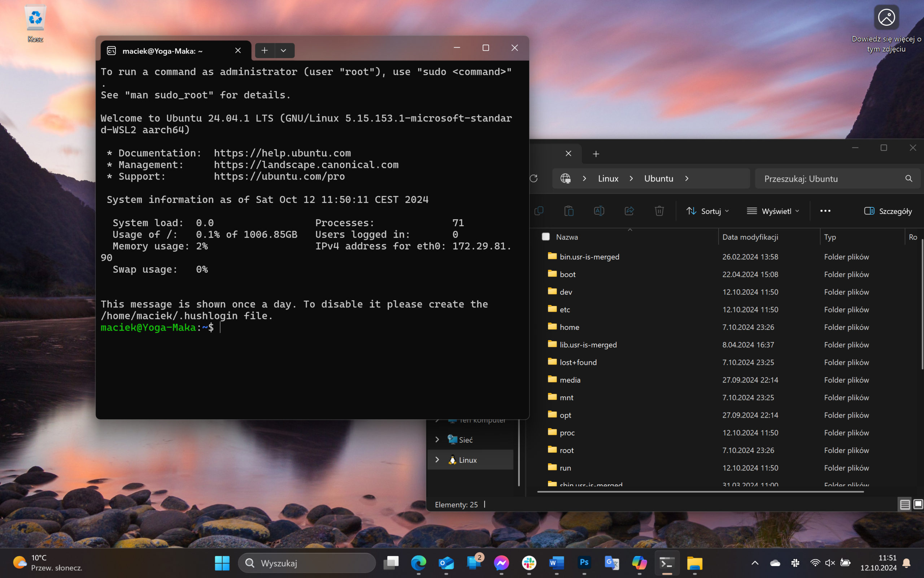Click the Paste icon in Explorer toolbar
Viewport: 924px width, 578px height.
569,211
